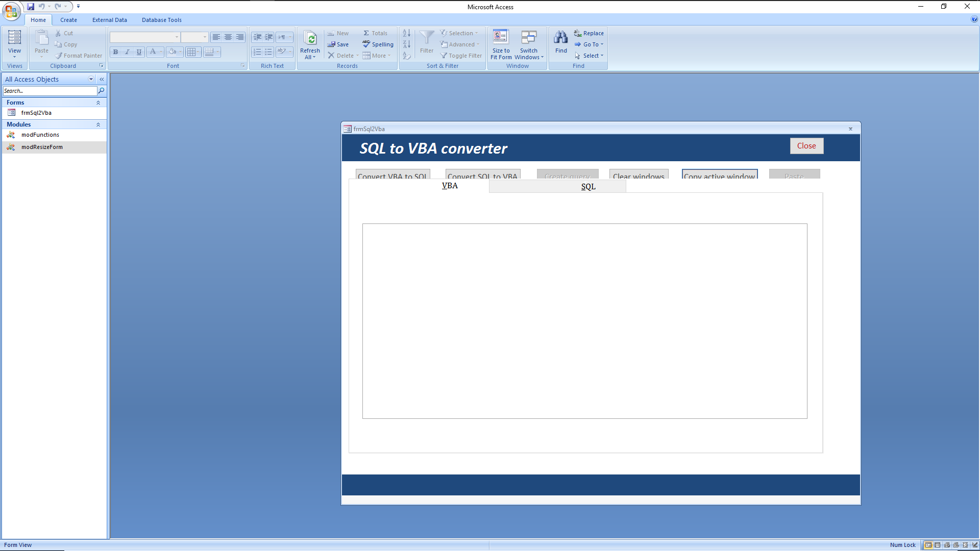The image size is (980, 551).
Task: Toggle numbered list
Action: [x=257, y=52]
